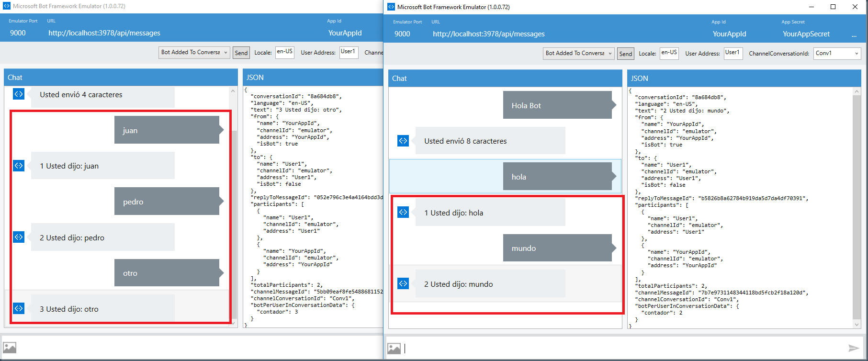
Task: Click JSON panel header in right window
Action: click(x=744, y=78)
